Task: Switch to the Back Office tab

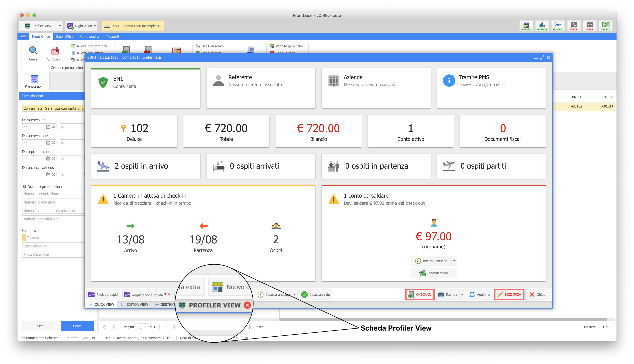Action: pyautogui.click(x=65, y=36)
